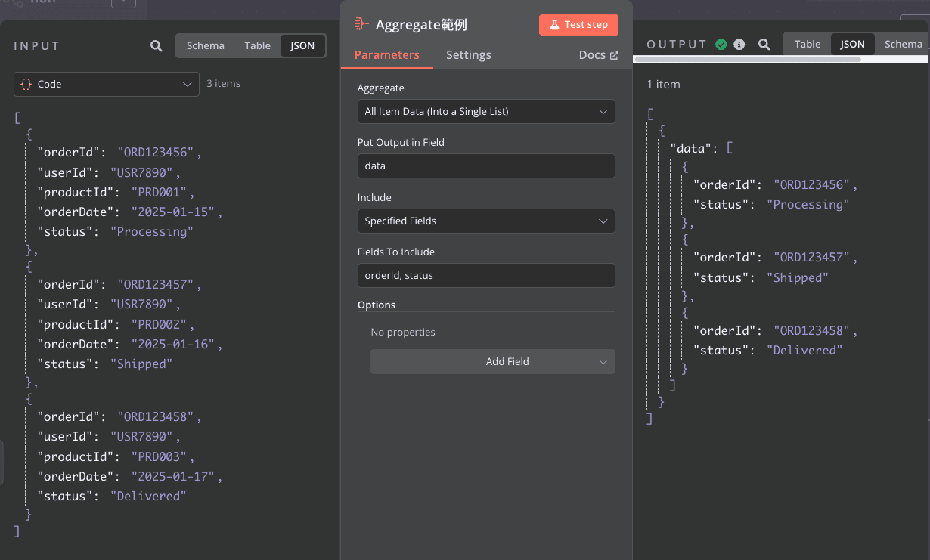Click input status value "Processing"
This screenshot has width=930, height=560.
pos(152,231)
